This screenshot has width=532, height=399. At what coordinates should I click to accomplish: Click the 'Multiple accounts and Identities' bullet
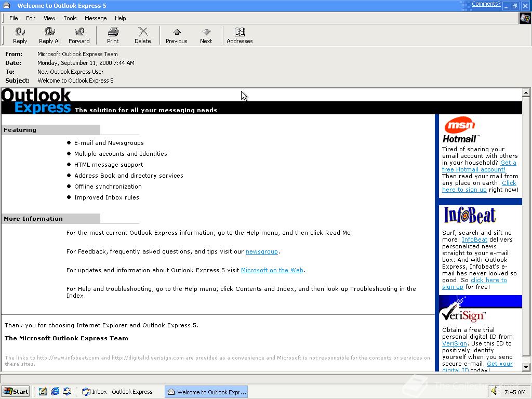click(x=121, y=154)
